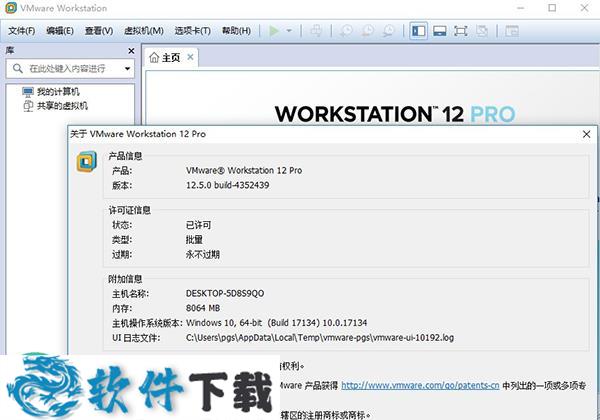
Task: Click the snapshot manager icon
Action: (389, 31)
